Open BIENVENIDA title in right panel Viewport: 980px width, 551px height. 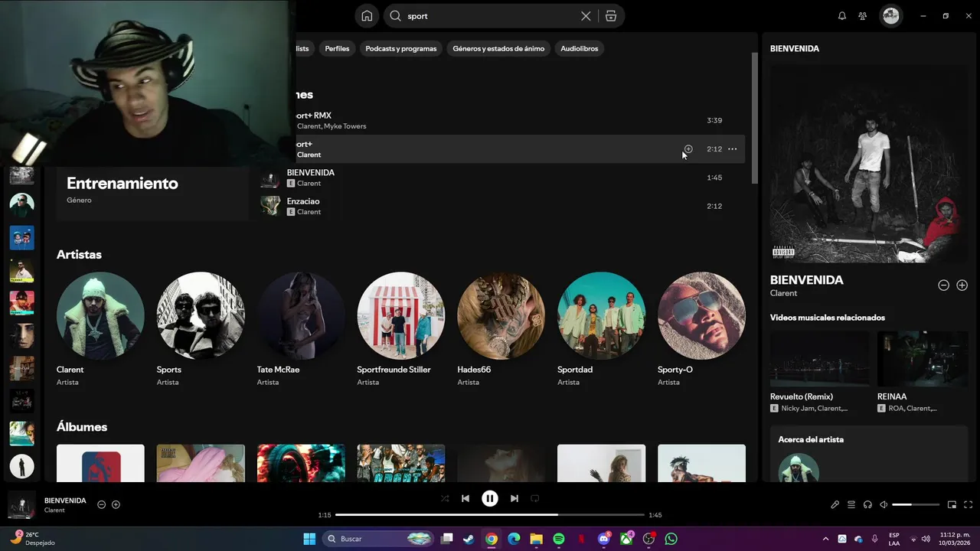click(x=807, y=280)
